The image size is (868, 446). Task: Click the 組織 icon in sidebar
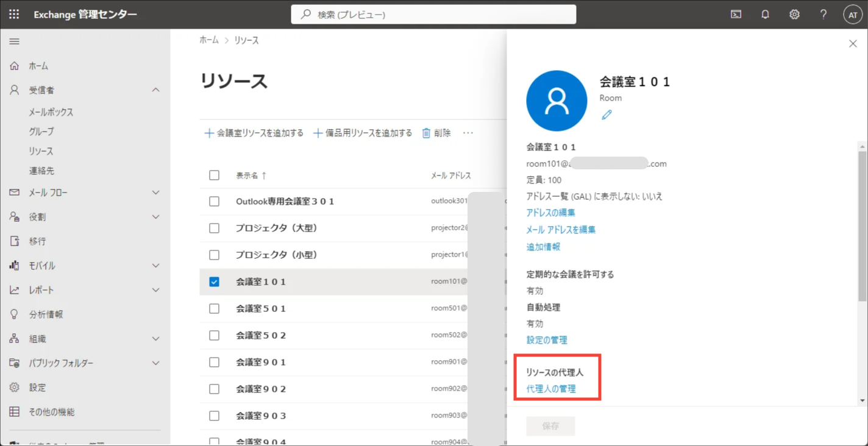point(15,339)
